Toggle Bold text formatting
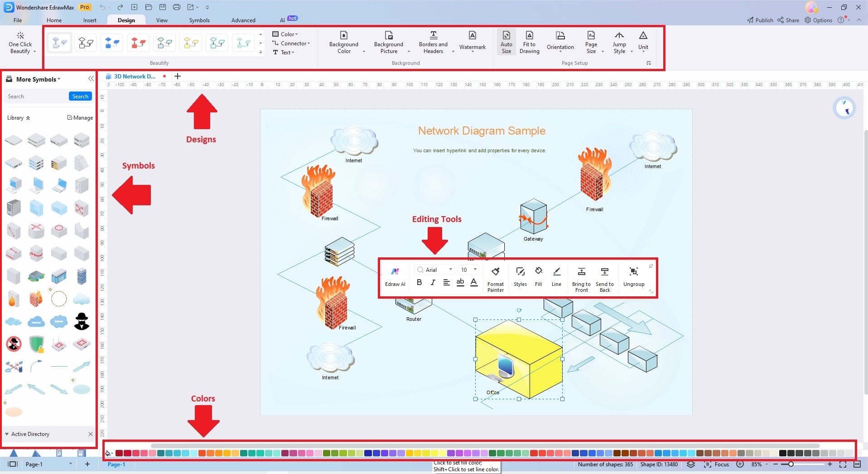This screenshot has width=868, height=474. pyautogui.click(x=419, y=282)
